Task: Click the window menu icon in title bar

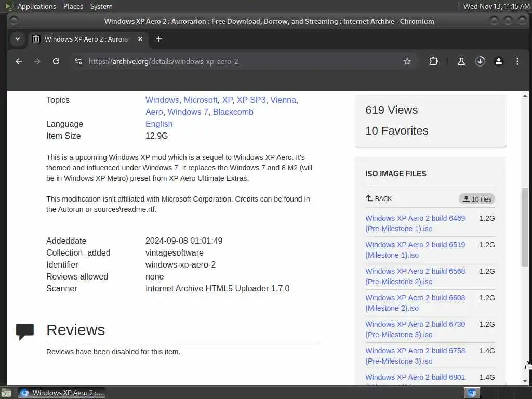Action: click(x=14, y=21)
